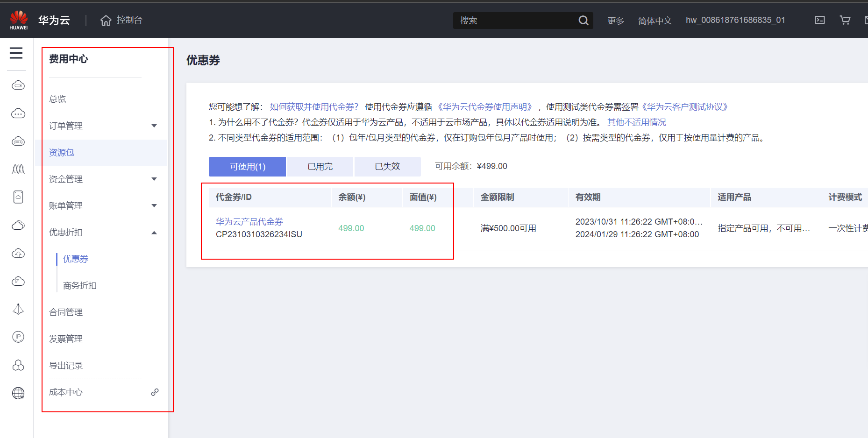Switch to the 已用完 tab
This screenshot has height=438, width=868.
click(320, 167)
